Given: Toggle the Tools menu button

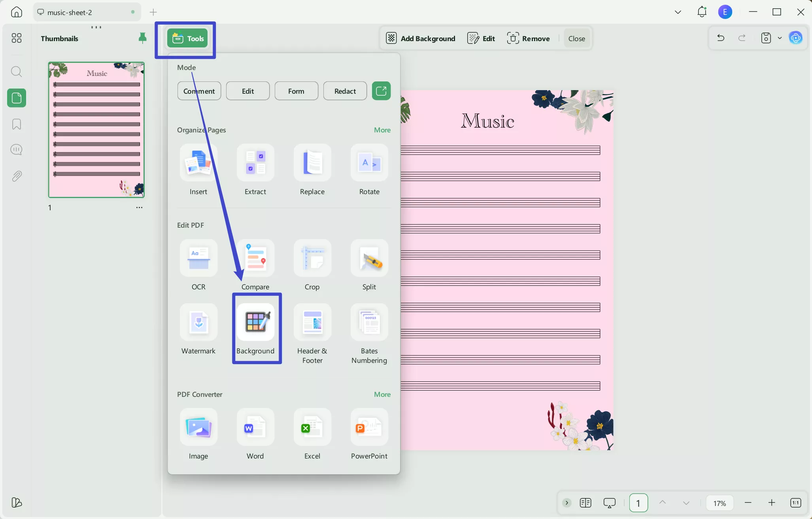Looking at the screenshot, I should coord(187,38).
